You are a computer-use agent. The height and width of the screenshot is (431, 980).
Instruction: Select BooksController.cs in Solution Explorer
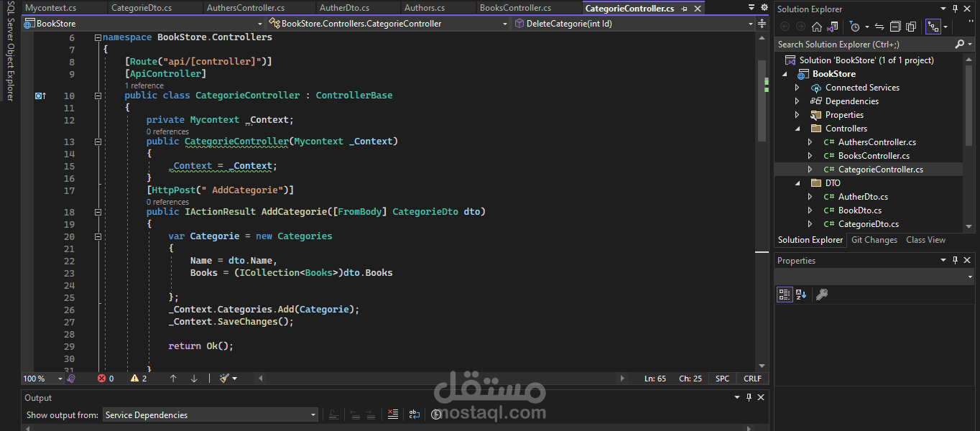click(874, 156)
